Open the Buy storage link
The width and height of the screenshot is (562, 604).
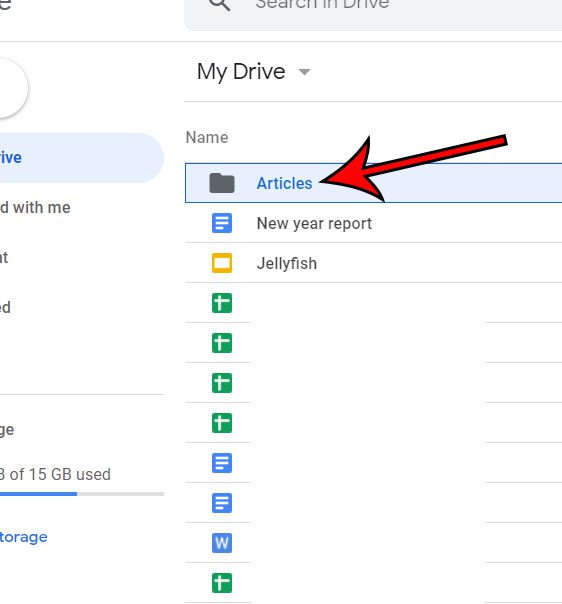(23, 537)
